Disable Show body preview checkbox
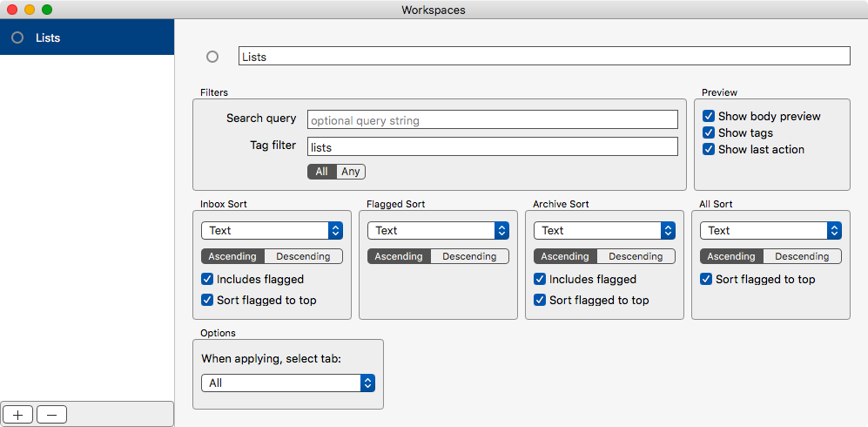This screenshot has height=427, width=868. 708,116
